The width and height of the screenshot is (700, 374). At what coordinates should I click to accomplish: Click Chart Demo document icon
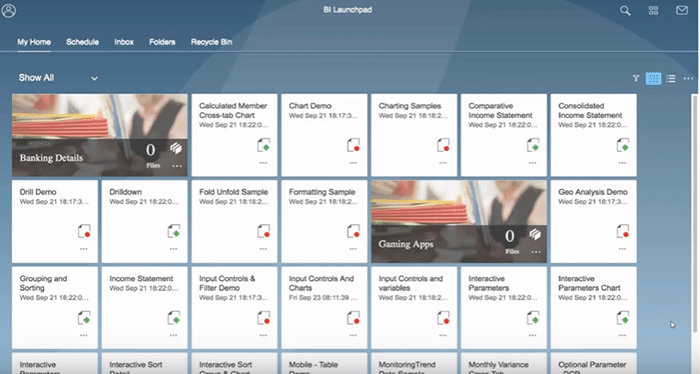point(353,145)
